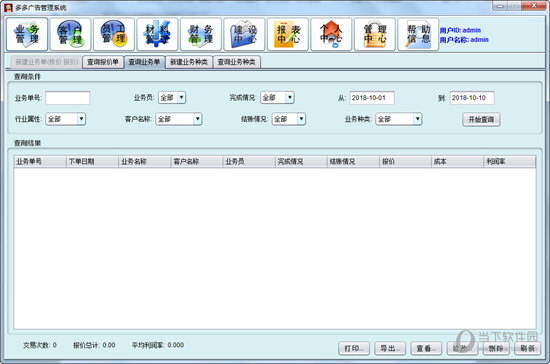Image resolution: width=550 pixels, height=364 pixels.
Task: Click the end date field 2018-10-10
Action: coord(472,98)
